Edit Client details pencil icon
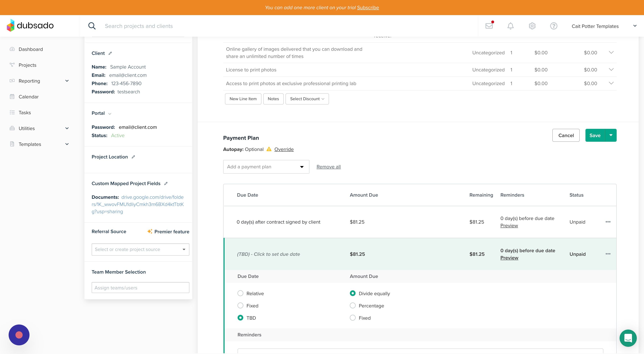644x354 pixels. click(x=110, y=53)
